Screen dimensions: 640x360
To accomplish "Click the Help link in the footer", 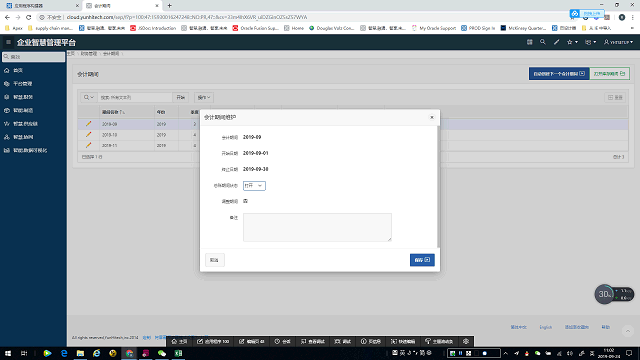I will click(605, 327).
